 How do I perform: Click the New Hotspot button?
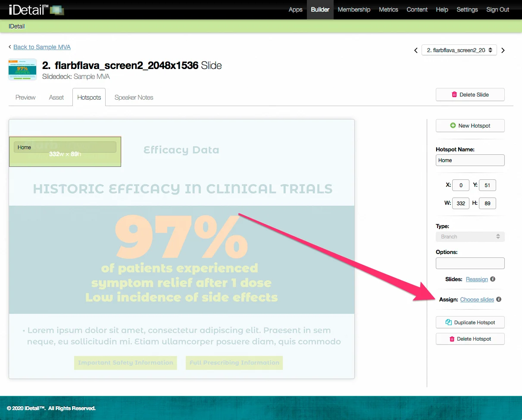pyautogui.click(x=470, y=125)
